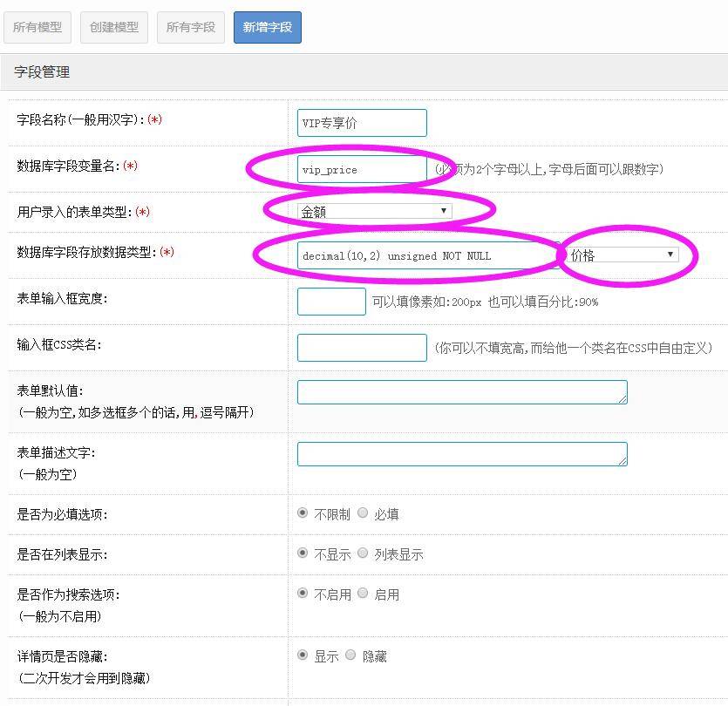The image size is (728, 706).
Task: Select the 隐藏 radio for detail page
Action: [350, 655]
